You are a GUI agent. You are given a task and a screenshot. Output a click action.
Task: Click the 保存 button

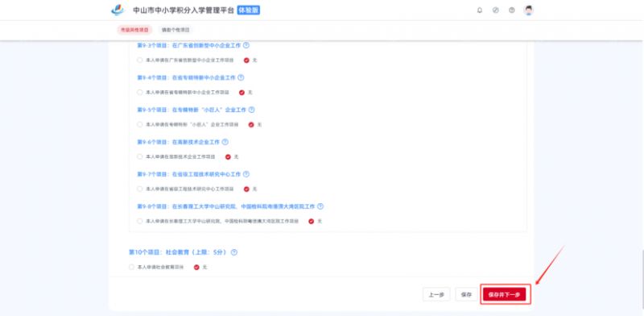(467, 294)
